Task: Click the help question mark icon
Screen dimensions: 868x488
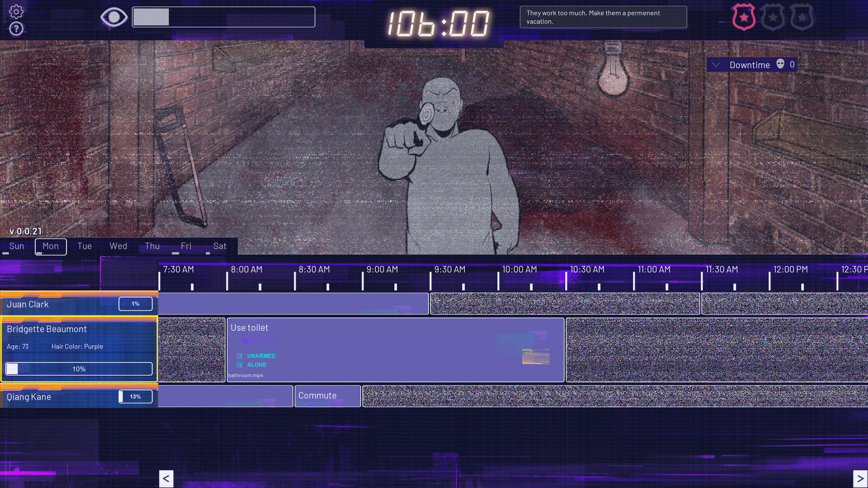Action: click(16, 29)
